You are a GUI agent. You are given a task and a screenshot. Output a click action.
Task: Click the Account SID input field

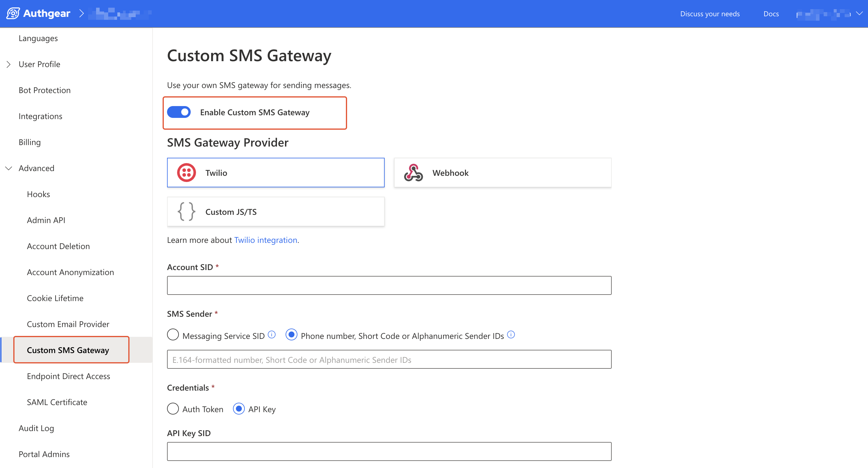(389, 285)
